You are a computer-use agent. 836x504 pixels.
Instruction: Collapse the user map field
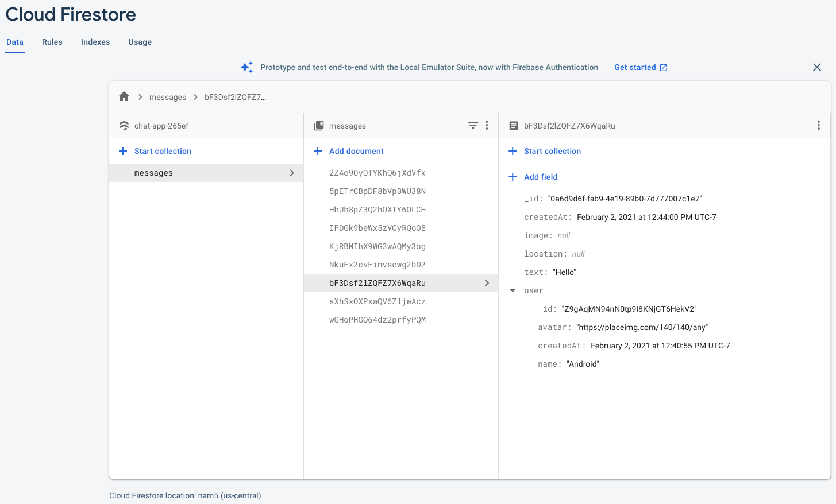513,290
